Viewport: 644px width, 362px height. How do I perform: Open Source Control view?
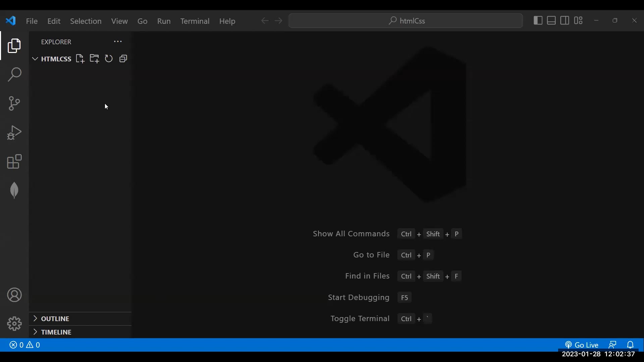pyautogui.click(x=14, y=103)
